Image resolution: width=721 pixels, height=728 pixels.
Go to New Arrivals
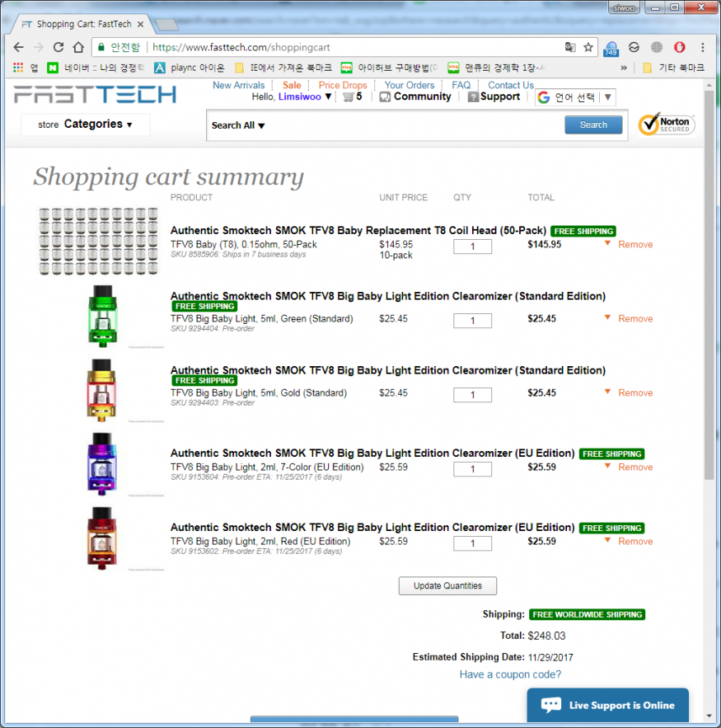[238, 85]
